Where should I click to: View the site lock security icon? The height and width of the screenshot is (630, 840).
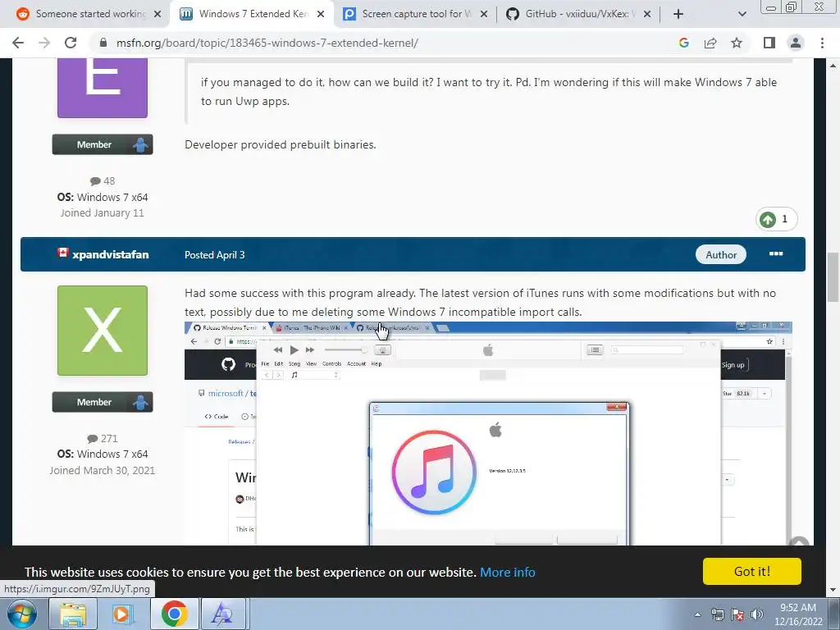pos(103,43)
